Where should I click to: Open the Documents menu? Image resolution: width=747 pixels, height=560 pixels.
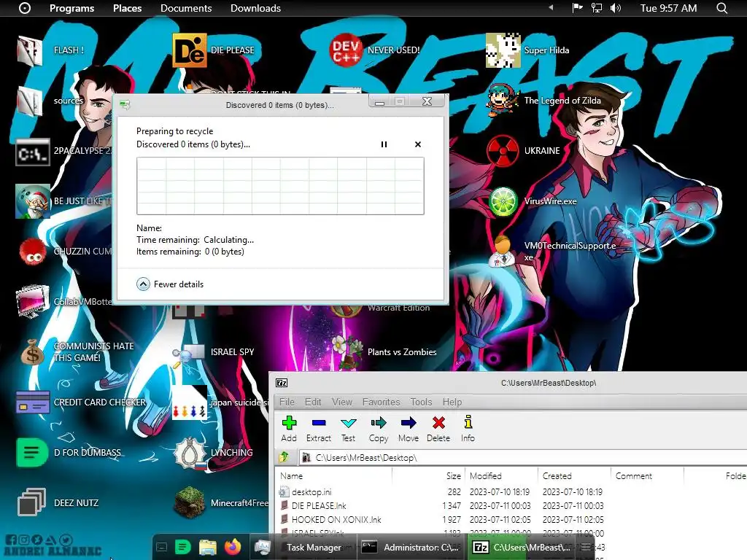[x=186, y=8]
